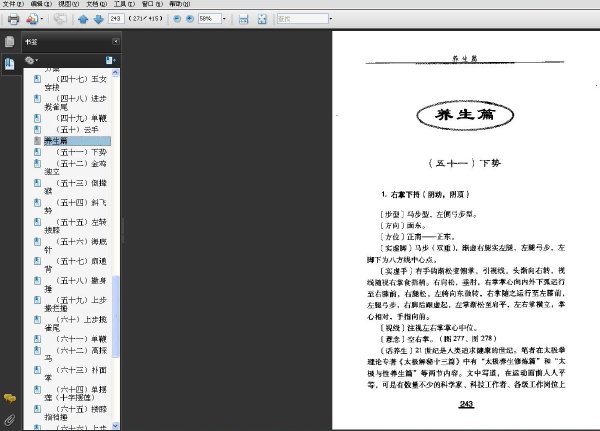Select bookmark (六十一) 单鞭
This screenshot has width=600, height=431.
coord(81,339)
